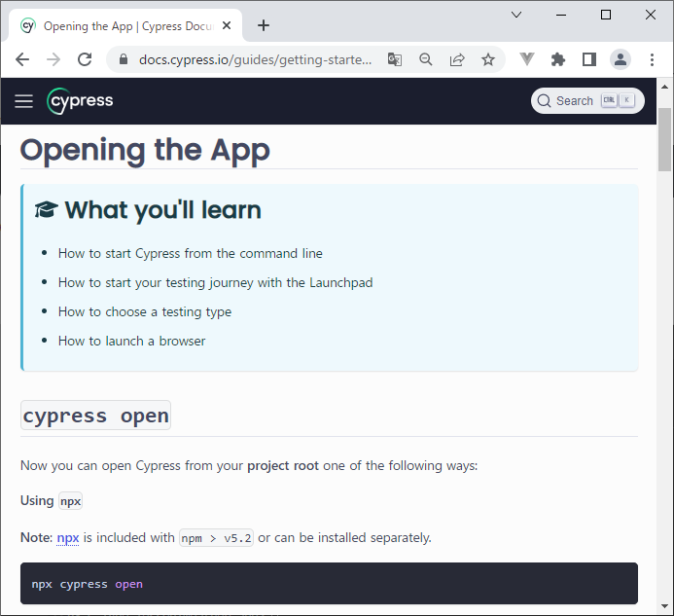Open the Google Translate page icon
The height and width of the screenshot is (616, 674).
coord(395,59)
